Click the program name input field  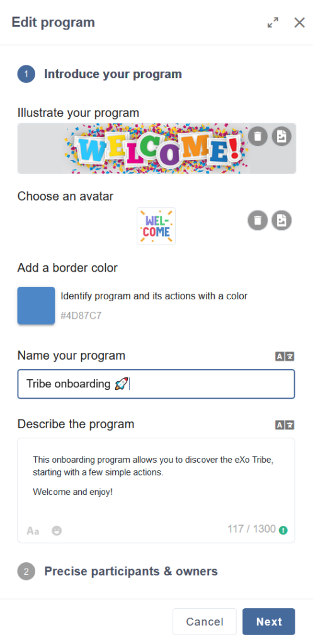[x=156, y=384]
